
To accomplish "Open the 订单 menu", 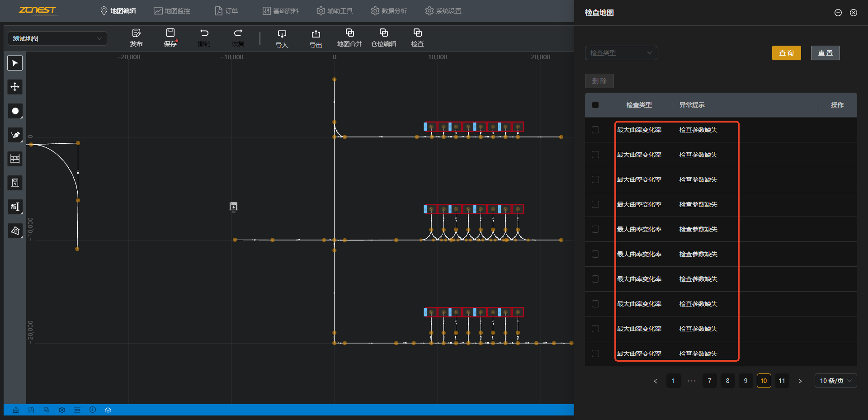I will (226, 11).
